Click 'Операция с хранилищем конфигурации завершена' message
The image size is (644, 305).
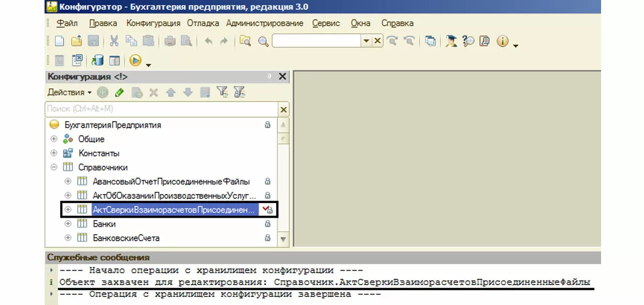(x=219, y=294)
